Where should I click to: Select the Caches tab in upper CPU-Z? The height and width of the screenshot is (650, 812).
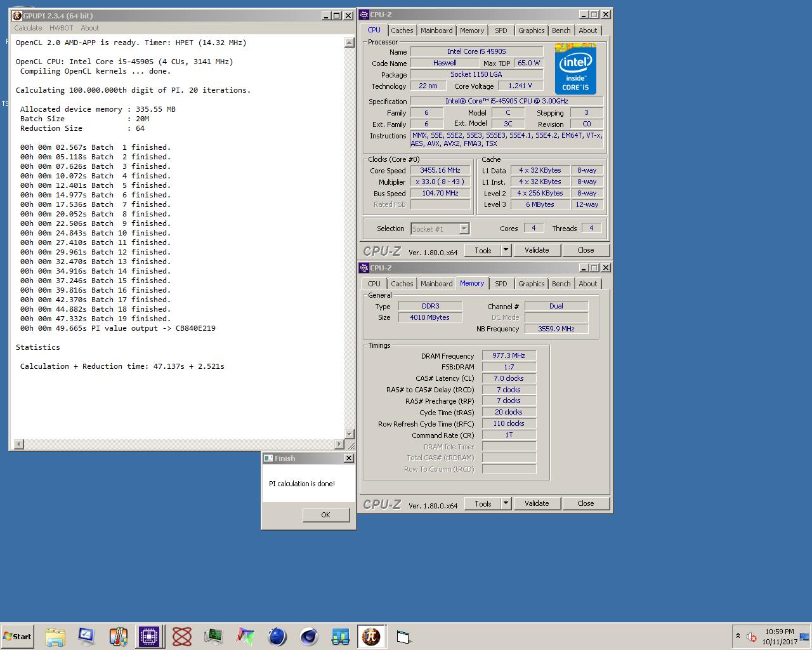click(402, 30)
